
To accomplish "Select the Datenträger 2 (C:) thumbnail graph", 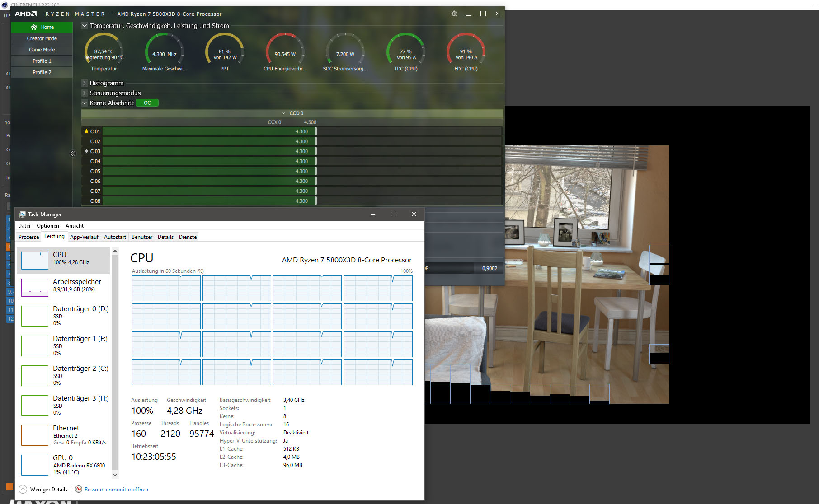I will tap(35, 376).
